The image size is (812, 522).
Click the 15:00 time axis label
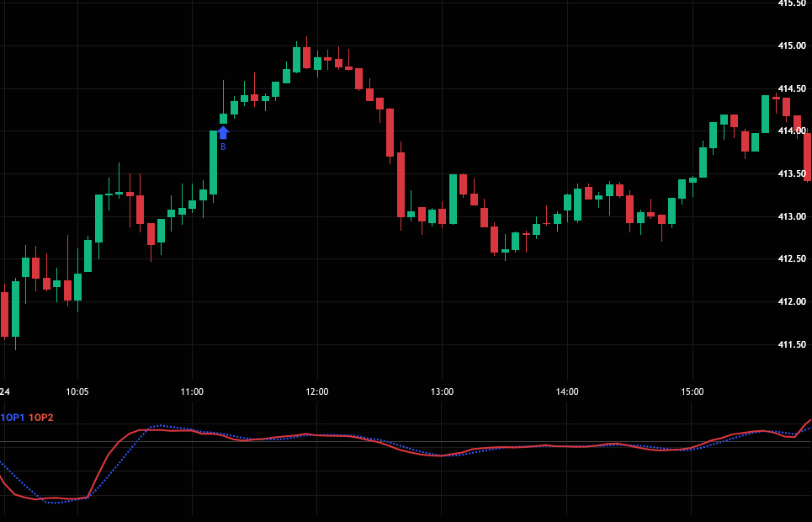(x=692, y=391)
